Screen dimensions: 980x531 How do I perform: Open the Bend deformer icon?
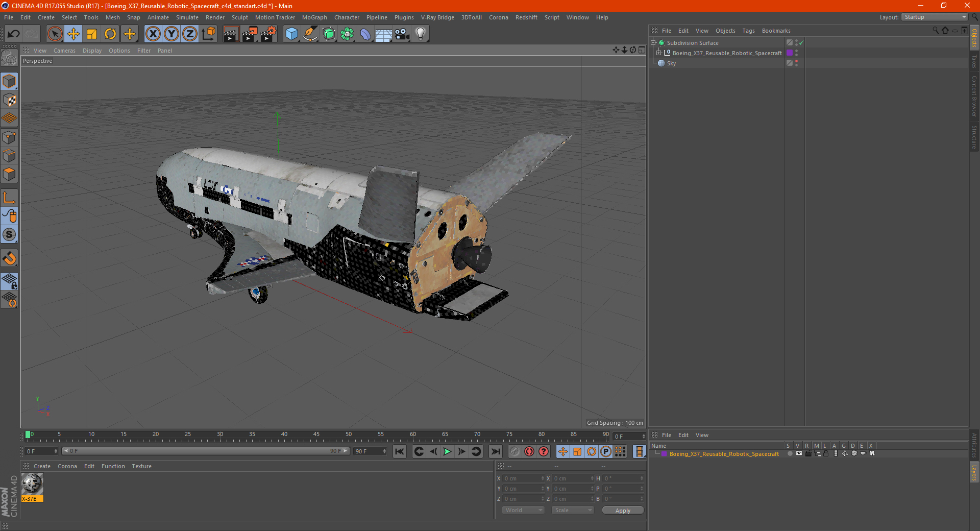(365, 34)
